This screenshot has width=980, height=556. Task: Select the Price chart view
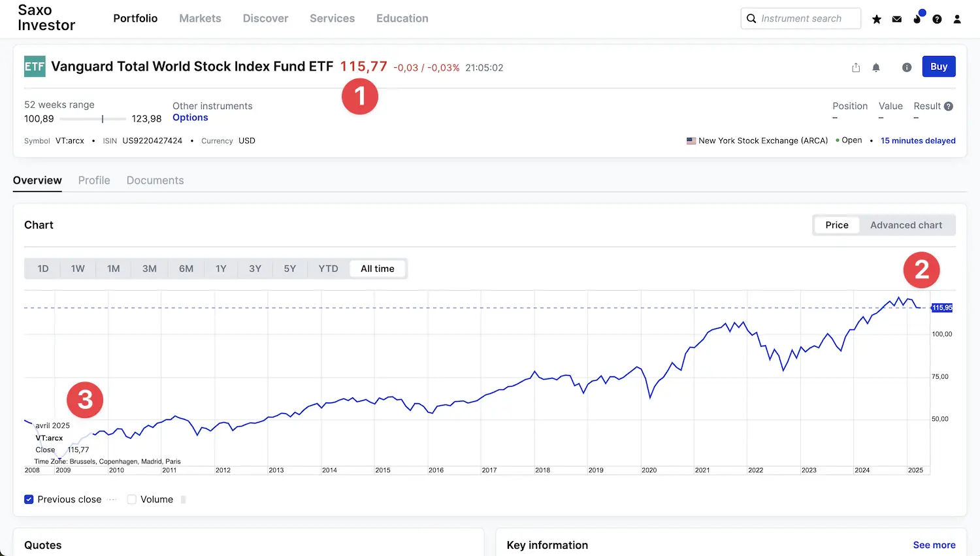pos(837,225)
